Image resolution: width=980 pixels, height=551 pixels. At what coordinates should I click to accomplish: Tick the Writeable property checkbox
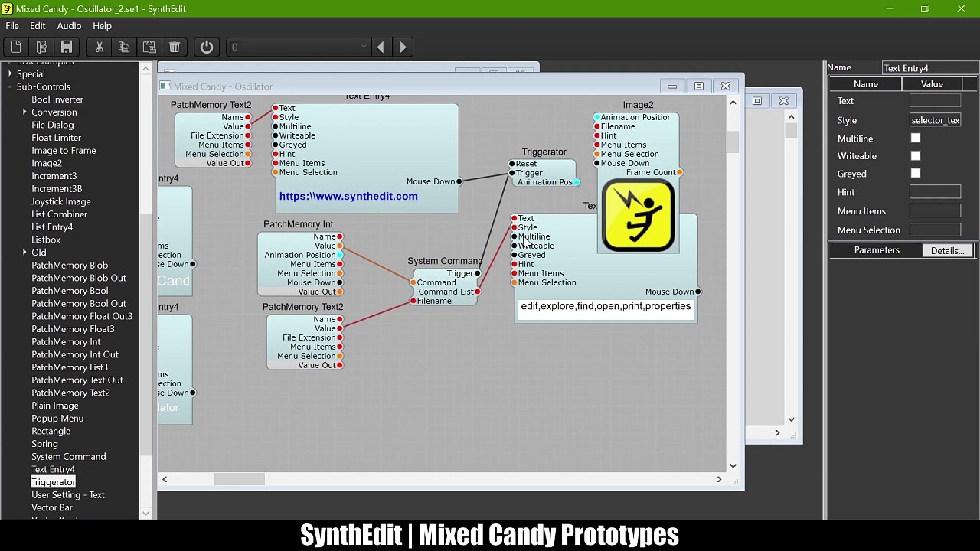coord(916,156)
